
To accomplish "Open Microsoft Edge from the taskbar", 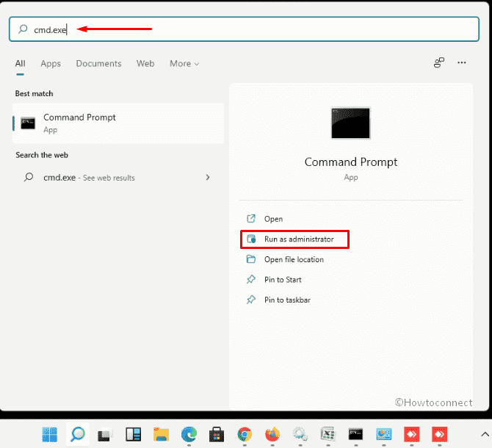I will pyautogui.click(x=189, y=435).
